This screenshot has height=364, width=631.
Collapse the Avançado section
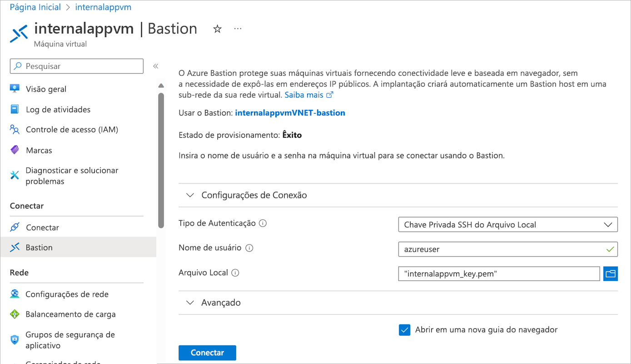pos(190,303)
